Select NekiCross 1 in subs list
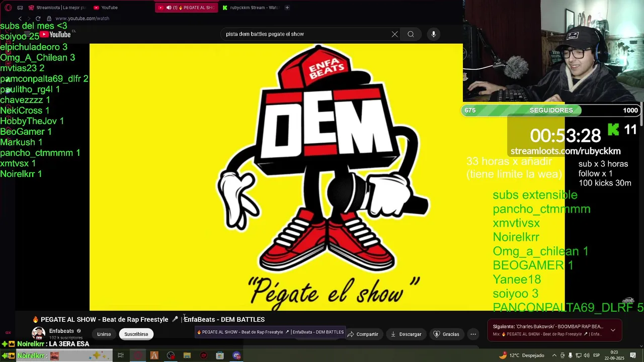Screen dimensions: 644x362 click(25, 111)
